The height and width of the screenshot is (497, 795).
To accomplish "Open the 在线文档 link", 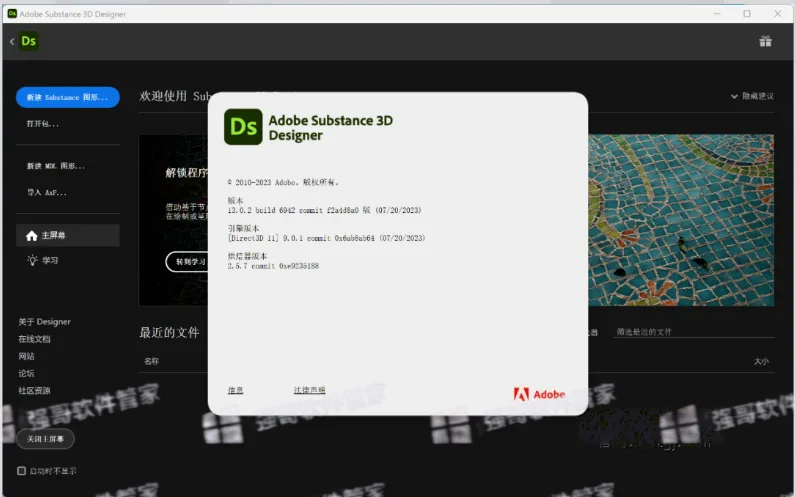I will (x=34, y=339).
